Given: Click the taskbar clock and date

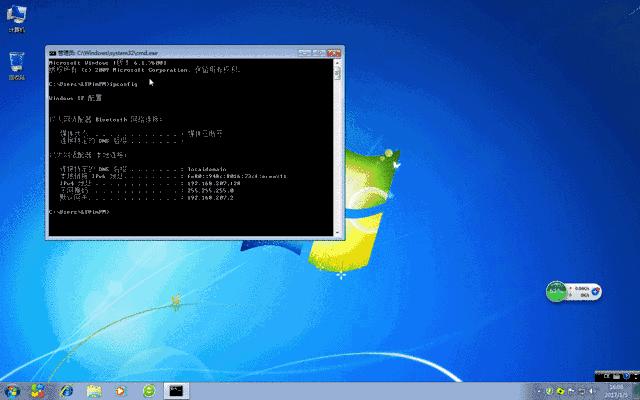Looking at the screenshot, I should click(616, 390).
